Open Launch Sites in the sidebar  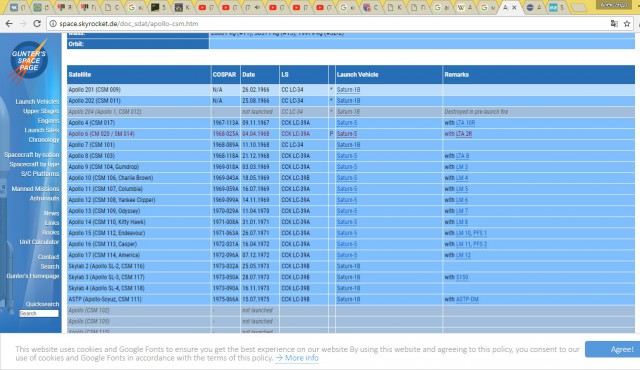[42, 130]
